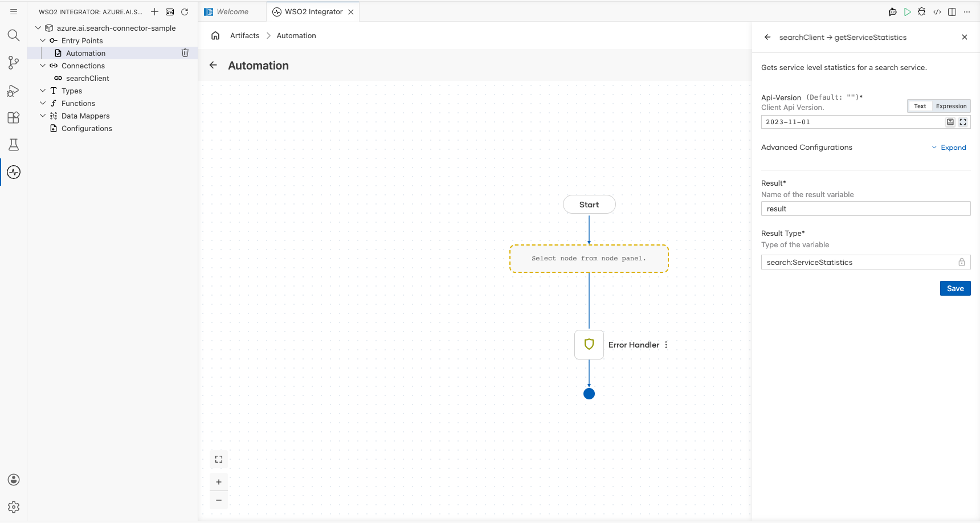Expand the Types tree node
This screenshot has width=980, height=523.
43,91
